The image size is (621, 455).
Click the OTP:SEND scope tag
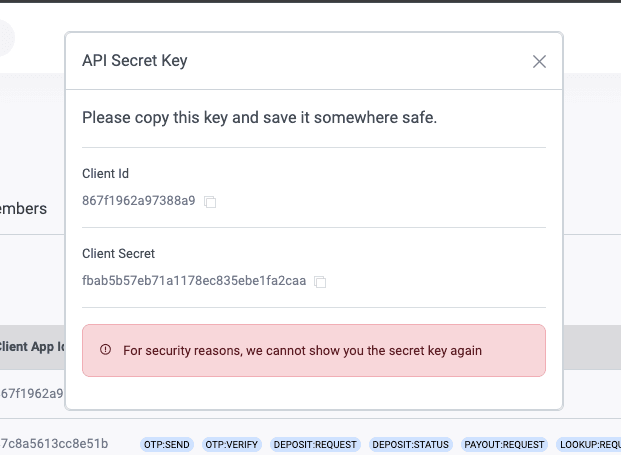tap(167, 445)
